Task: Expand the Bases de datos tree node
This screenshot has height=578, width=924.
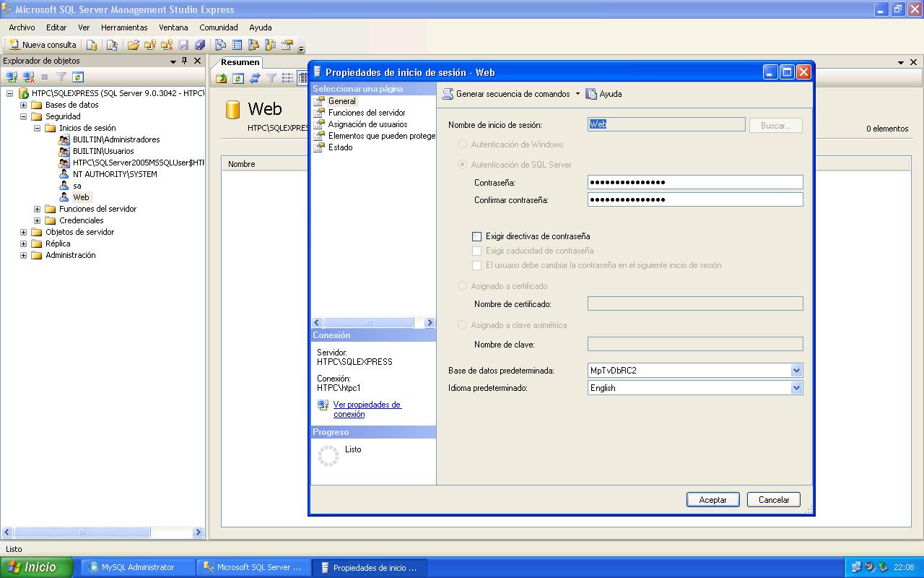Action: pyautogui.click(x=23, y=105)
